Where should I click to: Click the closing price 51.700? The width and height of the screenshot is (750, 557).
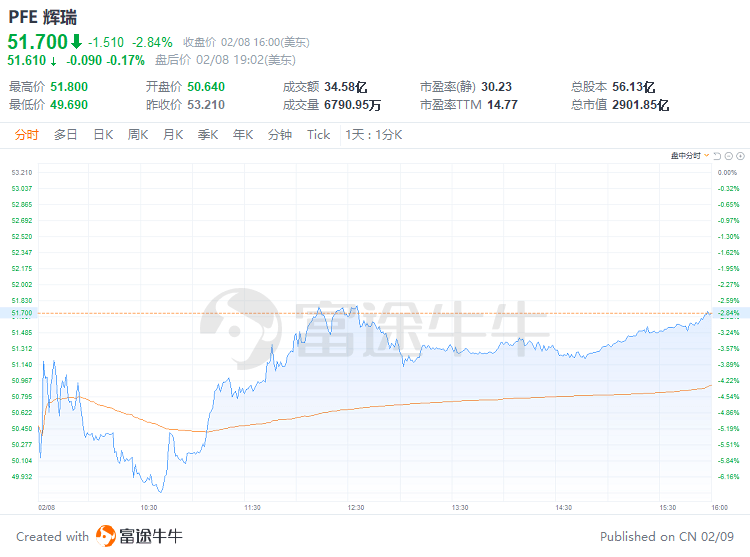[x=38, y=42]
